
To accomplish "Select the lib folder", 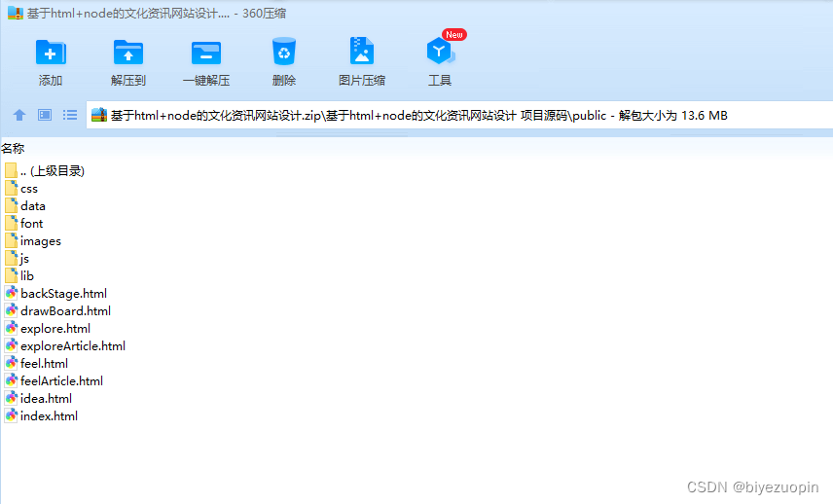I will pos(19,276).
